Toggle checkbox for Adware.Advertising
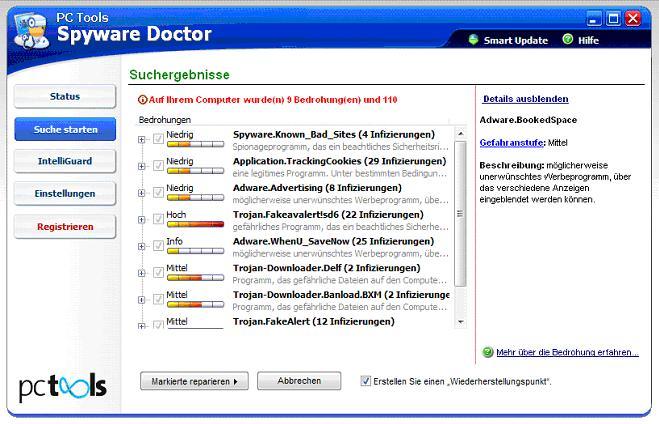 click(x=158, y=192)
